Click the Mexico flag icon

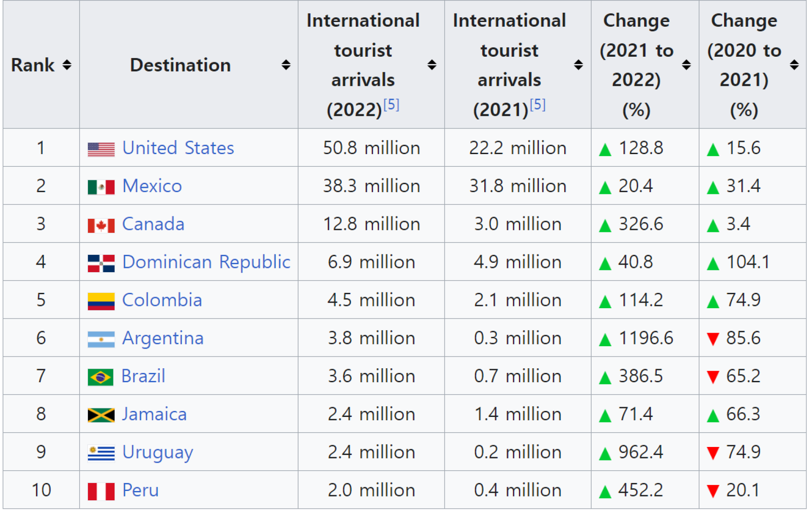[101, 187]
